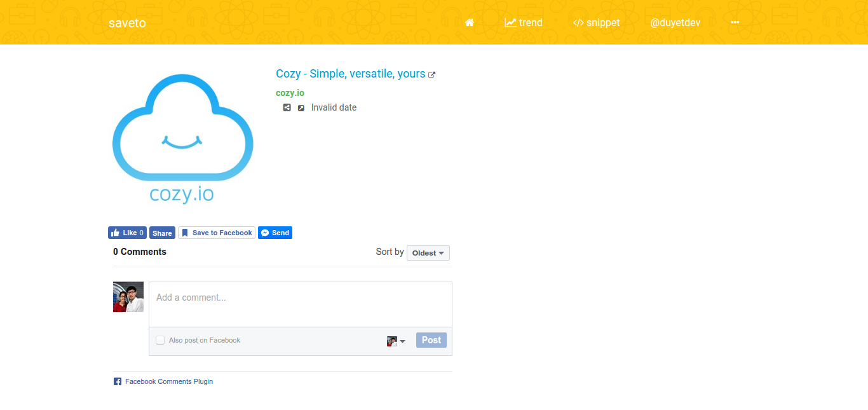This screenshot has height=410, width=868.
Task: Click the commenter profile photo
Action: [x=128, y=297]
